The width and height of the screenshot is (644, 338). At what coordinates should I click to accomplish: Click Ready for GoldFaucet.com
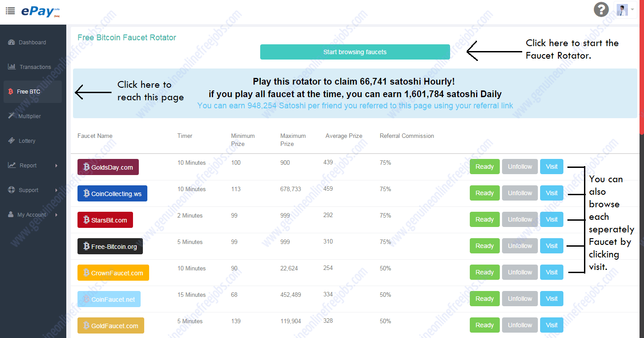pyautogui.click(x=485, y=325)
